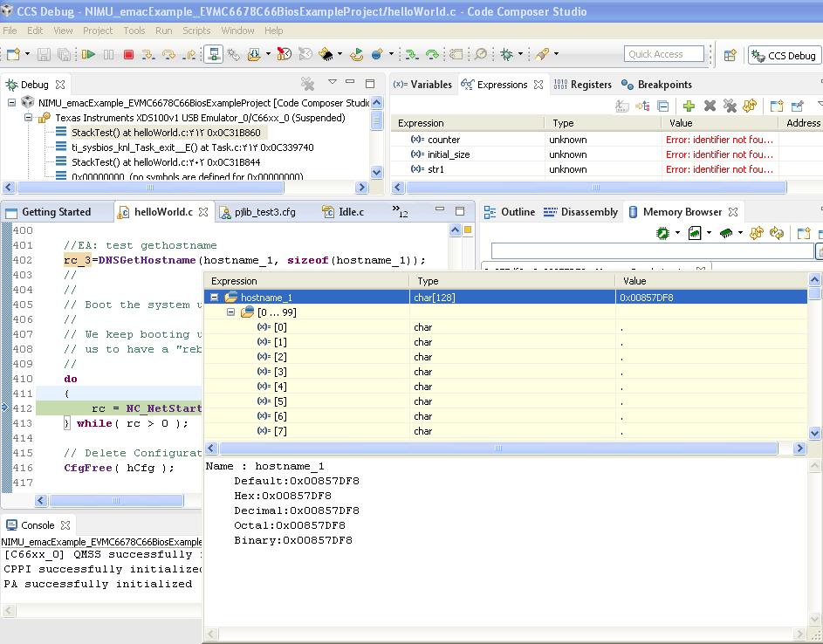This screenshot has height=644, width=823.
Task: Open the CCS Debug perspective
Action: (x=783, y=55)
